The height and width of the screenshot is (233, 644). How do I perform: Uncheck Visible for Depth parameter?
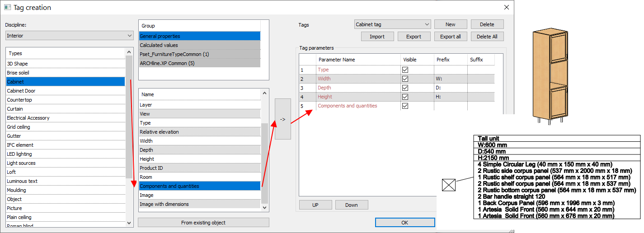405,88
